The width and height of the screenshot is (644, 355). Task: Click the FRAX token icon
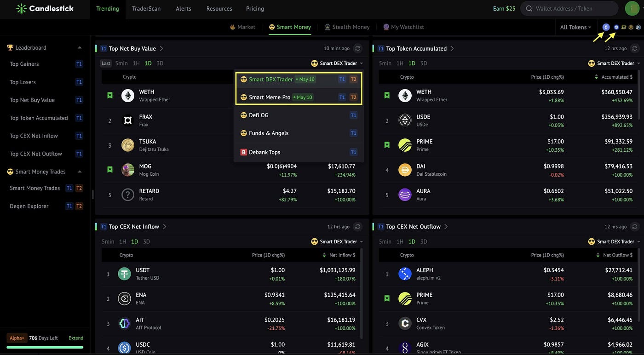127,120
